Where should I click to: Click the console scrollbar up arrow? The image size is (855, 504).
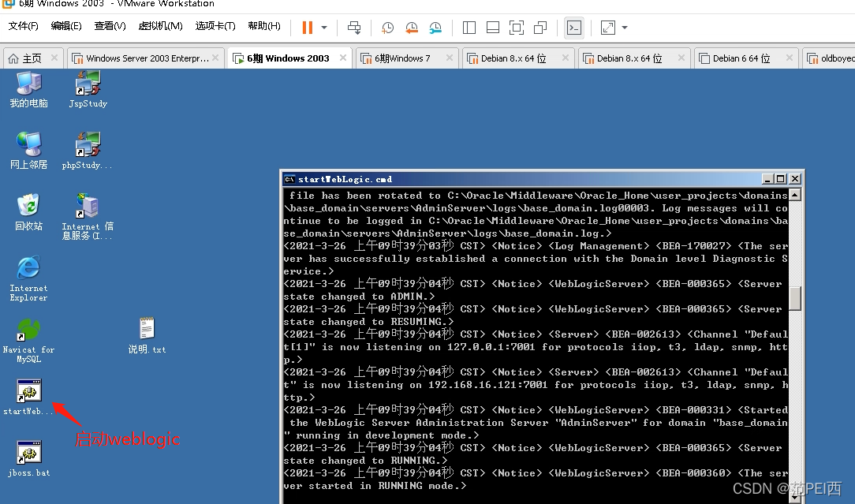click(795, 196)
